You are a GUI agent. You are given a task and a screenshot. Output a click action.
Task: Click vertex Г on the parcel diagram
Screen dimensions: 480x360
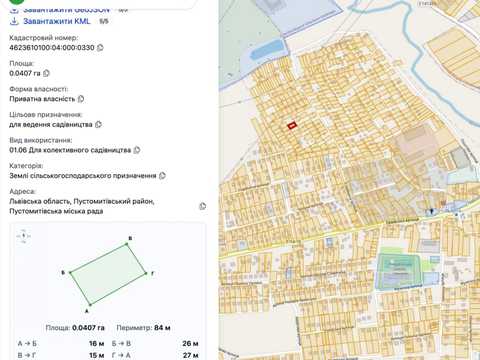coord(146,273)
